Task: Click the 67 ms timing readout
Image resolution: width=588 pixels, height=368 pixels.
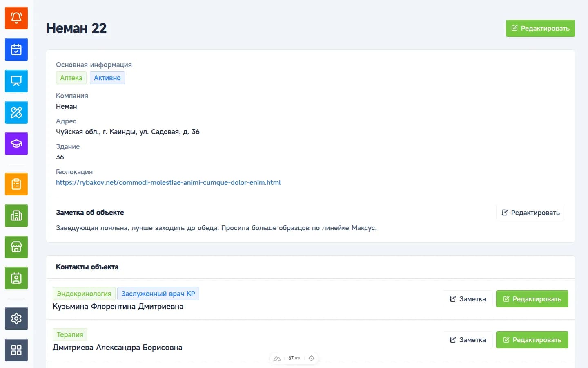Action: coord(294,358)
